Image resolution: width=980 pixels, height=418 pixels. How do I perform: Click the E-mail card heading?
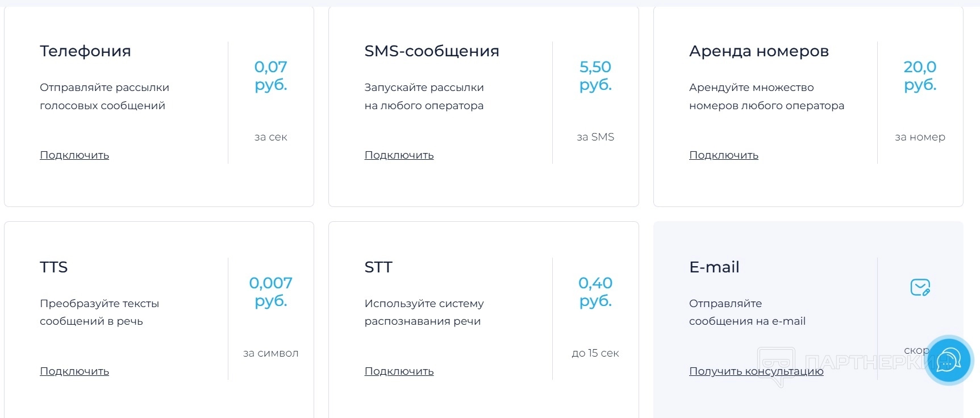click(x=714, y=267)
